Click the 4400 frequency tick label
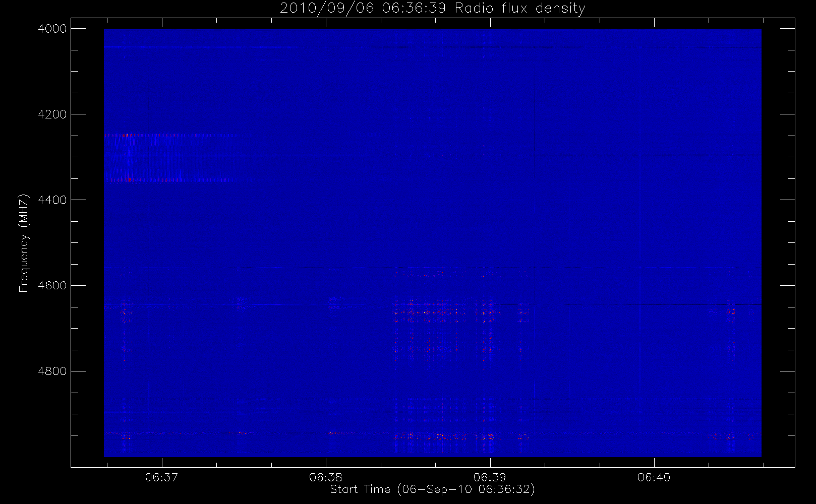 coord(52,200)
